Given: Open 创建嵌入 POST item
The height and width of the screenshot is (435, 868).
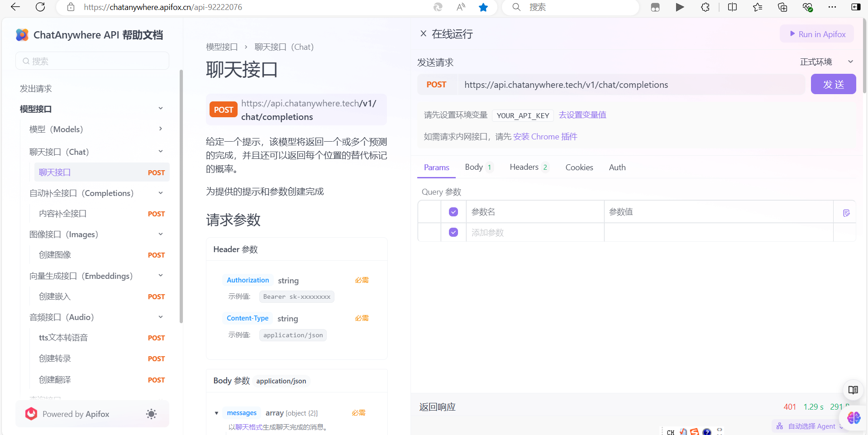Looking at the screenshot, I should (102, 296).
